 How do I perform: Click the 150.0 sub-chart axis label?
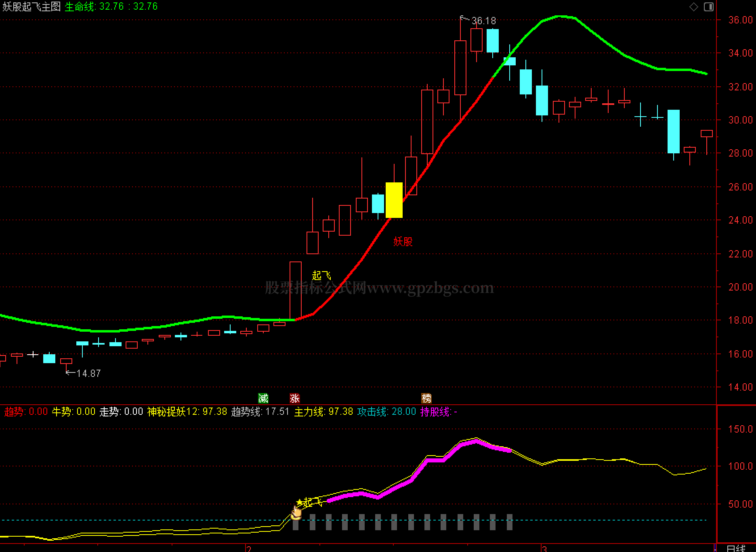(x=740, y=429)
